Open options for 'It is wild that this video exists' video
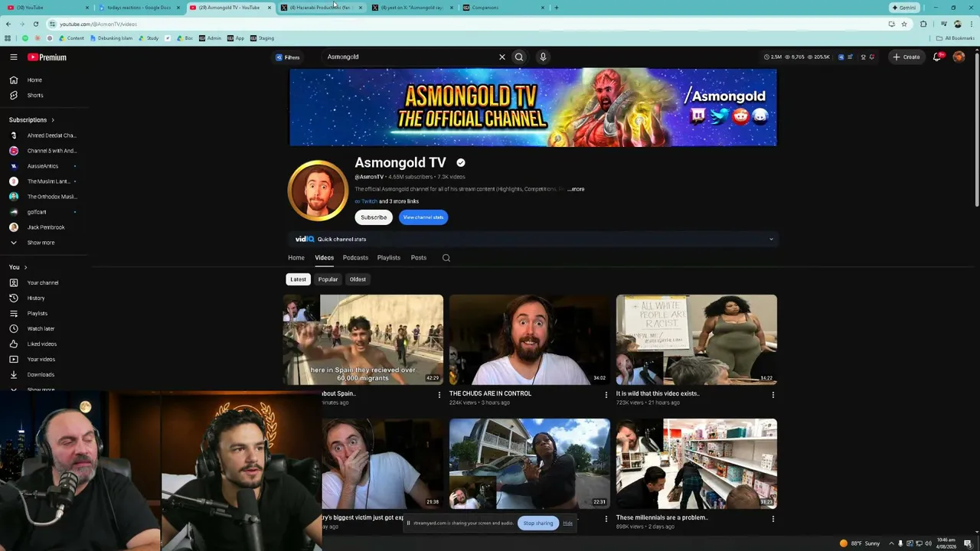Image resolution: width=980 pixels, height=551 pixels. coord(773,395)
